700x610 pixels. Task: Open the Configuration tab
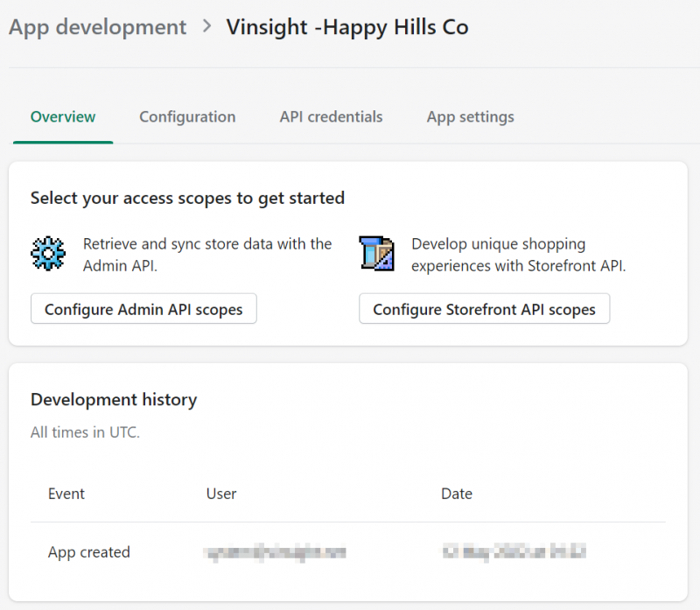pyautogui.click(x=187, y=116)
